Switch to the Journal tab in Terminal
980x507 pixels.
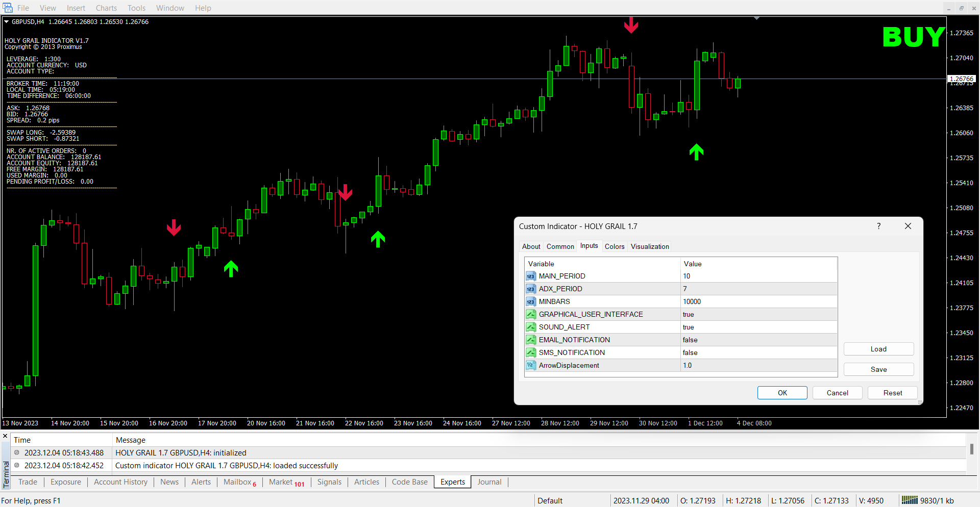tap(489, 482)
